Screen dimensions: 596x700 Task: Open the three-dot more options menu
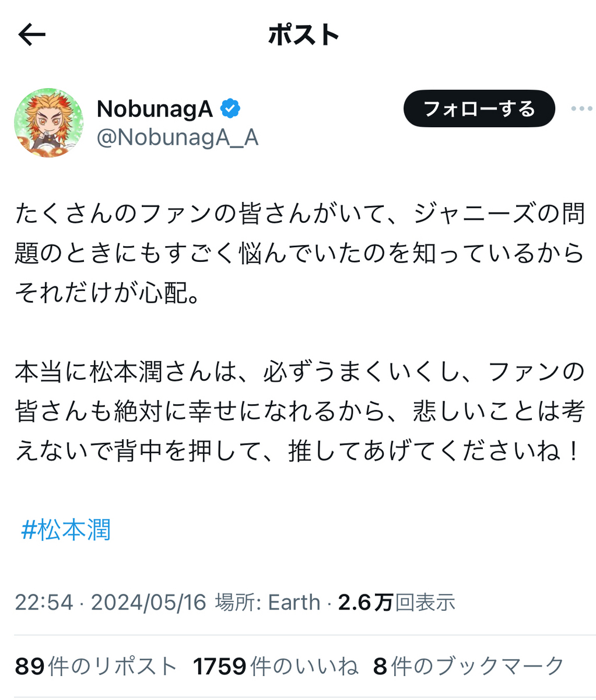click(581, 109)
